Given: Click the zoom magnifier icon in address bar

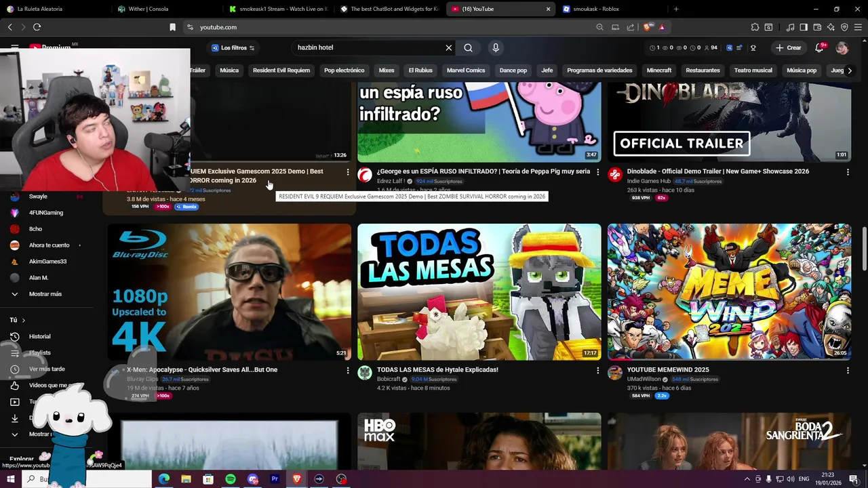Looking at the screenshot, I should click(599, 27).
